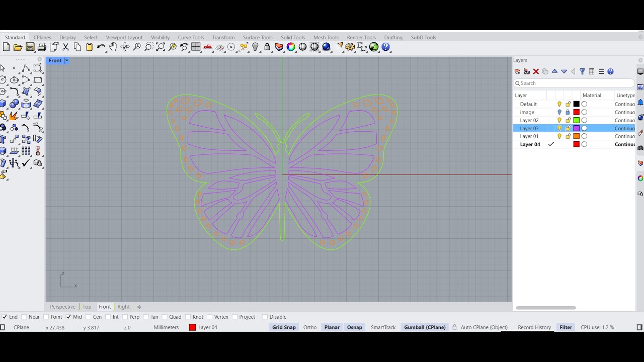Enable the Point osnap checkbox
This screenshot has width=644, height=362.
(46, 317)
